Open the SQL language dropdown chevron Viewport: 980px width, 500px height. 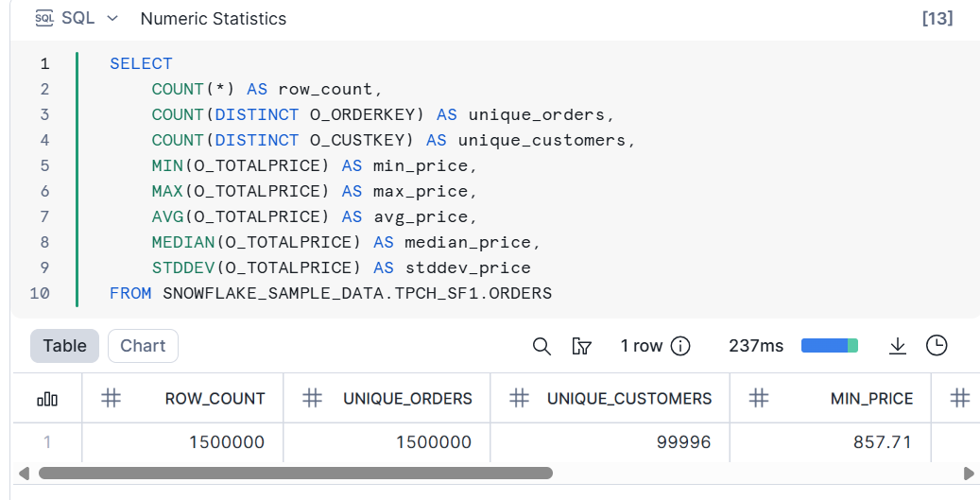pyautogui.click(x=113, y=18)
